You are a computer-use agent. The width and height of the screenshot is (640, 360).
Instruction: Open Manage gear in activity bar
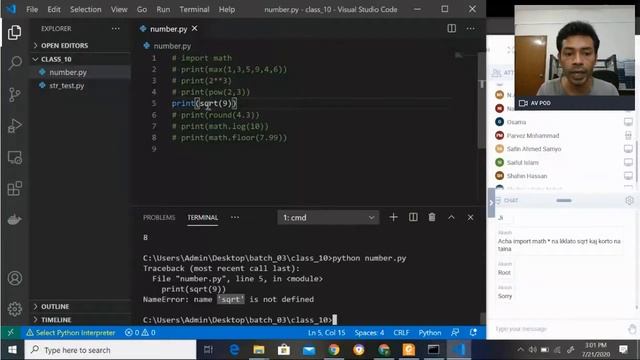coord(15,309)
